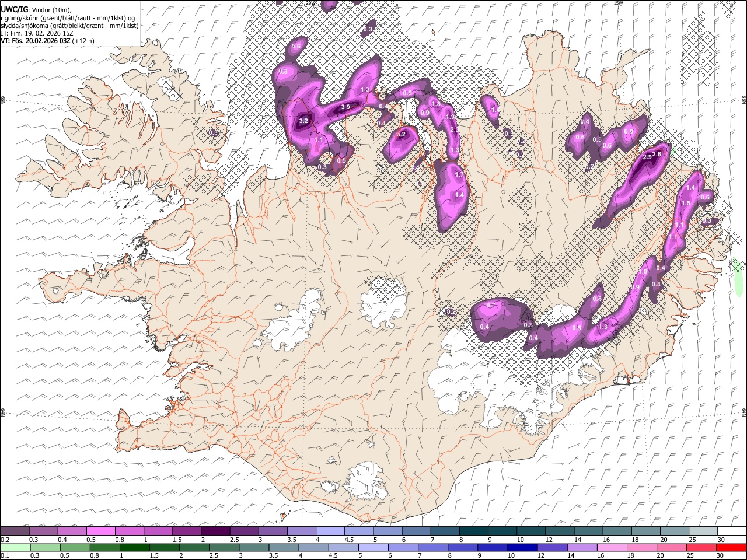
Task: Select lower rain scale swatch labeled 6
Action: (403, 548)
